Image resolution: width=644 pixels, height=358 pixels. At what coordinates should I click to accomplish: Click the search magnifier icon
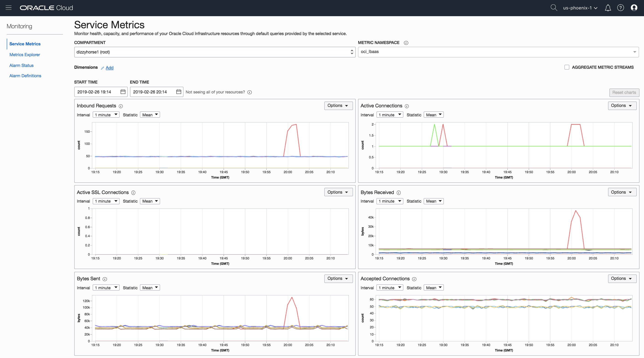554,8
